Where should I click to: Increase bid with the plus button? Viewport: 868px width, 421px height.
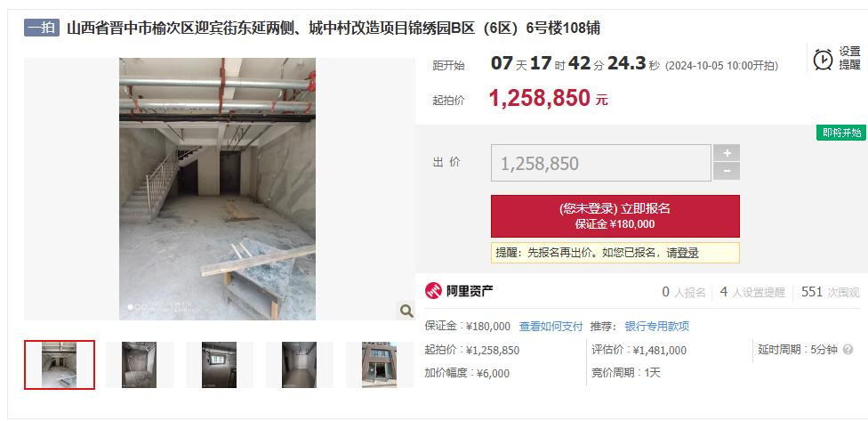(727, 153)
